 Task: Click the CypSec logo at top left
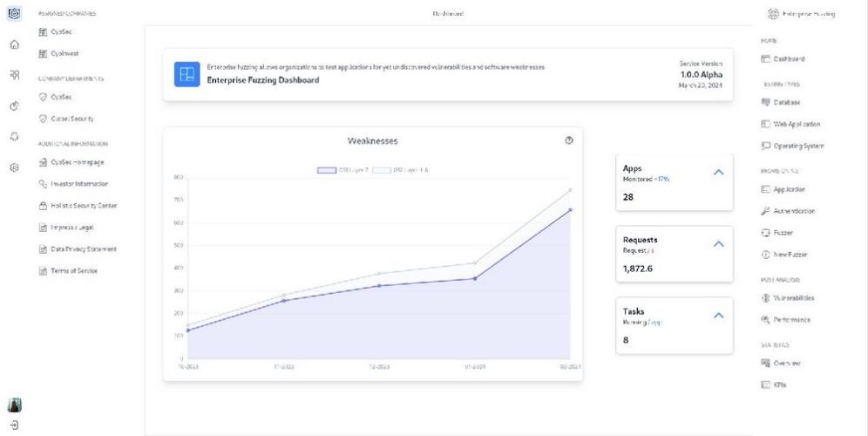[x=14, y=14]
